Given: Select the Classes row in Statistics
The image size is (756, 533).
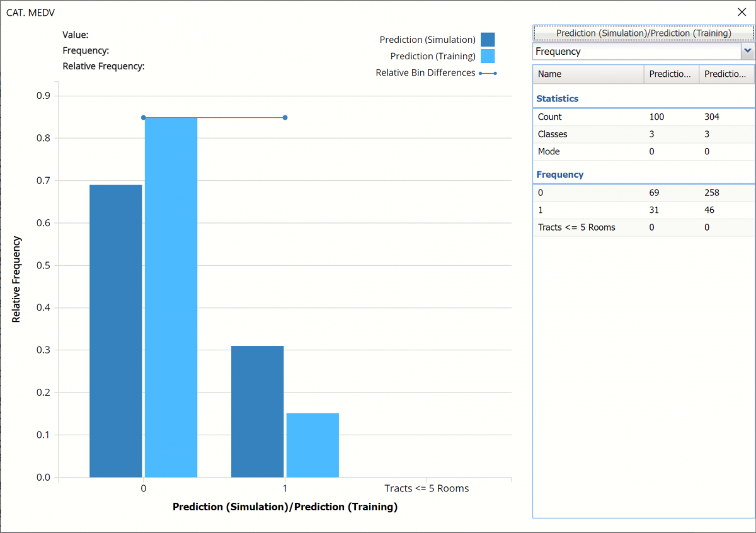Looking at the screenshot, I should [x=643, y=134].
